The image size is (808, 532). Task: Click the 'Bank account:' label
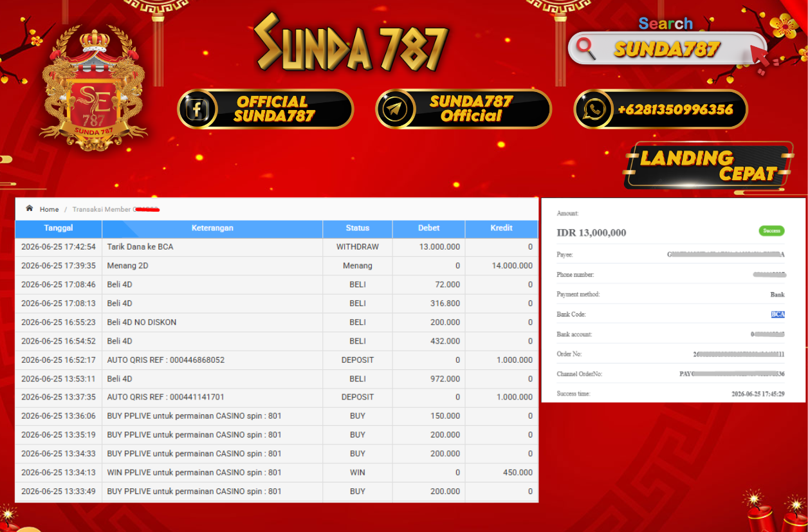[574, 335]
